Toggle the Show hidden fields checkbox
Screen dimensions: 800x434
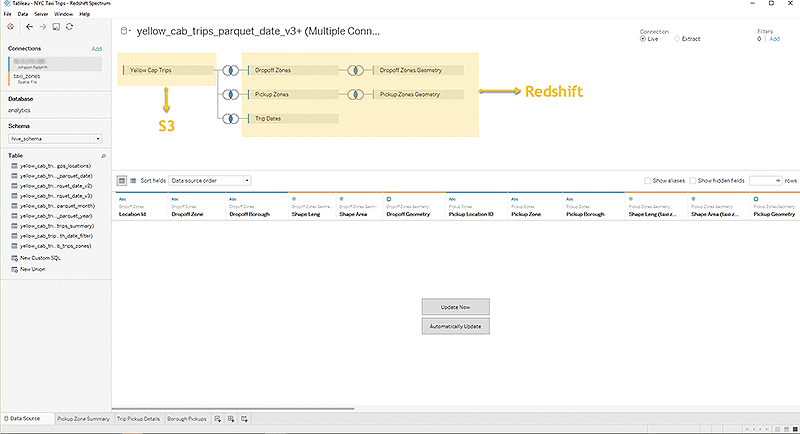click(692, 181)
